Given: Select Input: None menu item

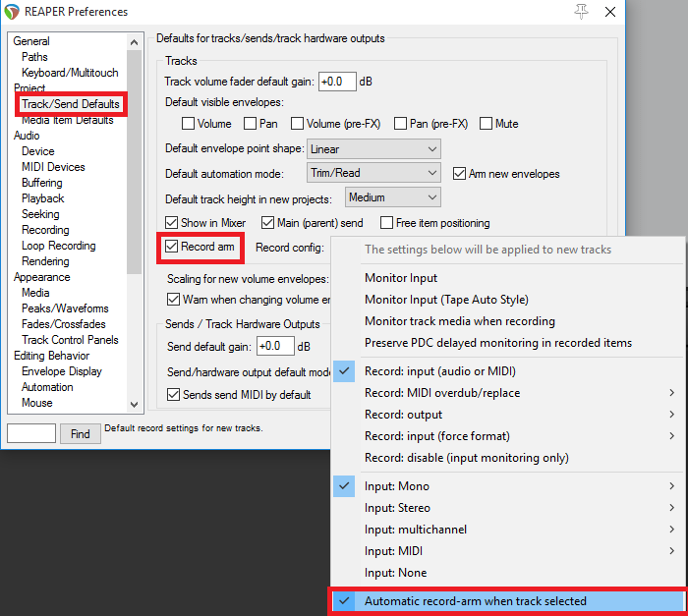Looking at the screenshot, I should point(508,573).
